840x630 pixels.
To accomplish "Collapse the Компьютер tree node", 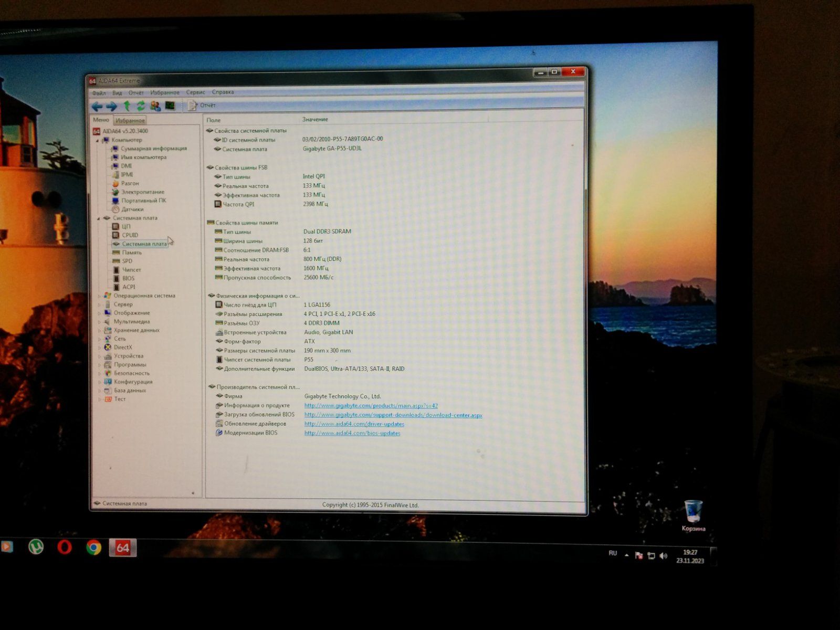I will pyautogui.click(x=97, y=141).
